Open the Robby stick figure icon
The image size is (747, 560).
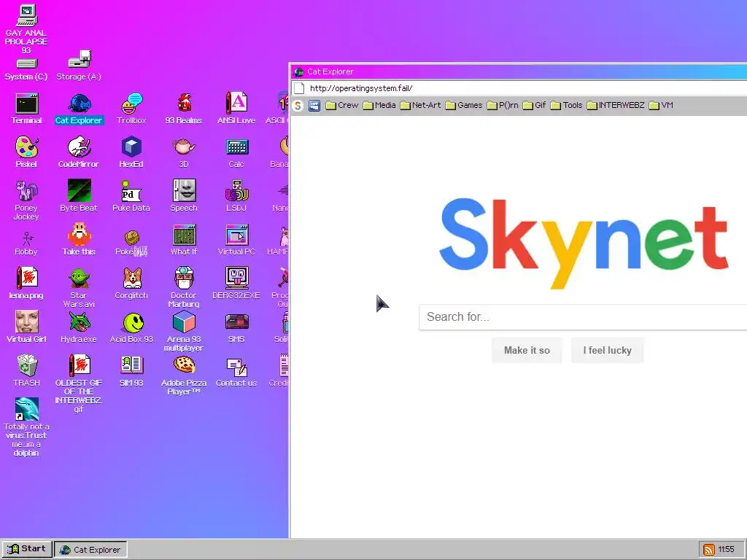(27, 244)
